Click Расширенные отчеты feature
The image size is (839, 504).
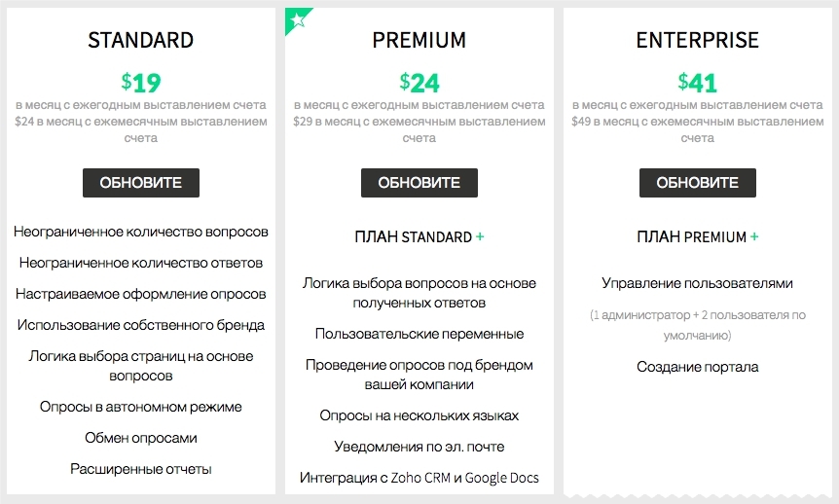click(x=141, y=469)
